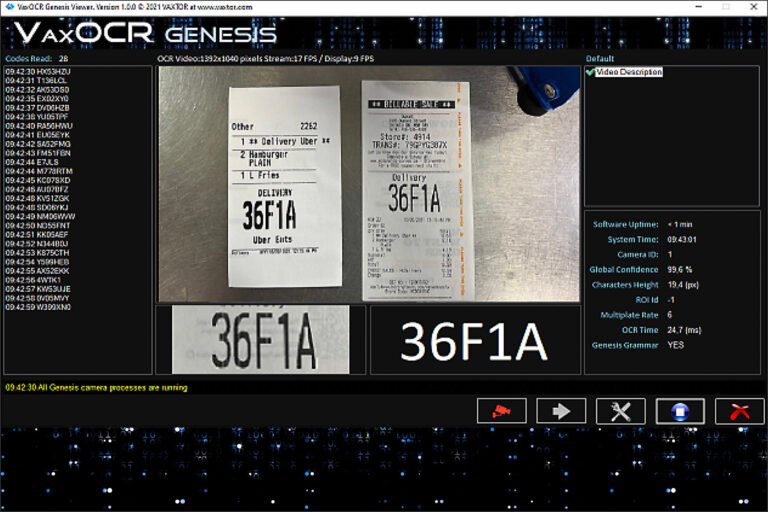Stop OCR with the blue stop button
Viewport: 768px width, 512px height.
click(x=680, y=411)
